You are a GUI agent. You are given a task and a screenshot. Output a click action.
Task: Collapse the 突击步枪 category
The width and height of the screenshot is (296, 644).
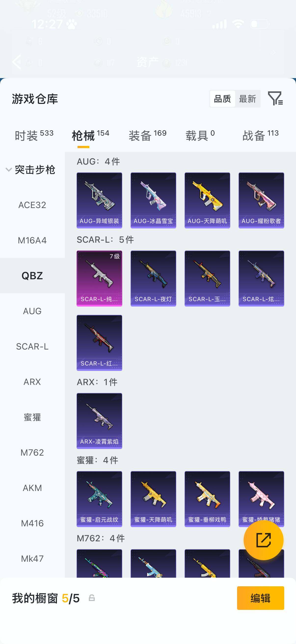(x=30, y=170)
